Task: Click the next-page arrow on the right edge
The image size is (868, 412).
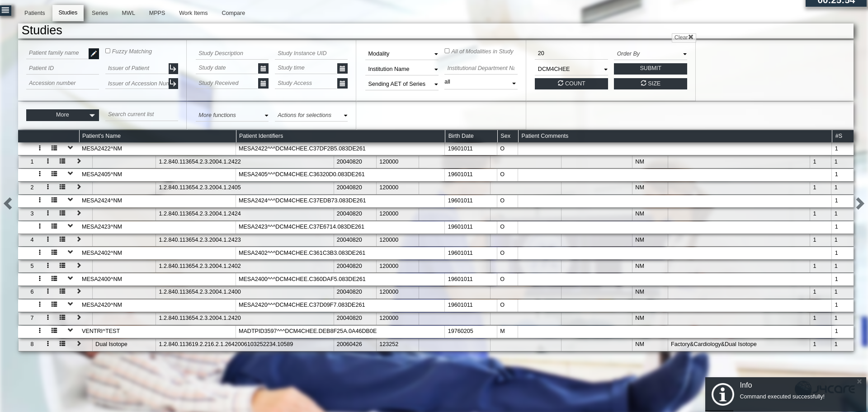Action: point(860,203)
